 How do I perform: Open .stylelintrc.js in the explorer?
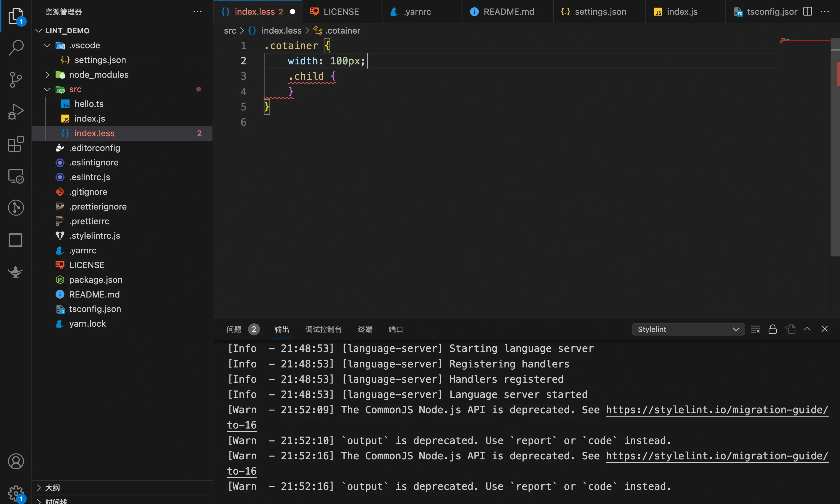click(94, 236)
